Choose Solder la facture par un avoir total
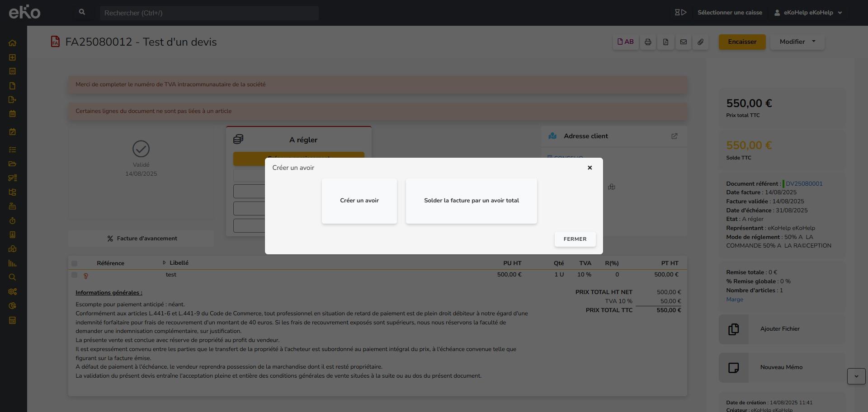 (471, 201)
